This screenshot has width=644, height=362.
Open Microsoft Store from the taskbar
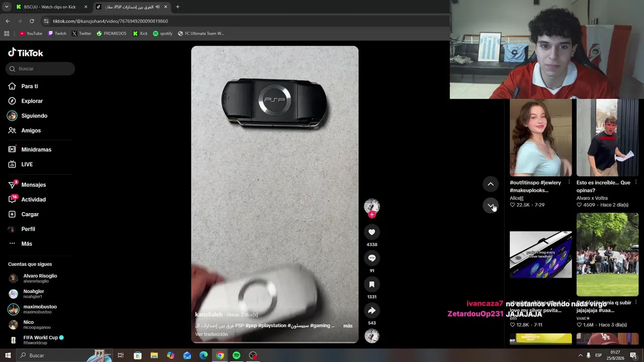coord(138,355)
